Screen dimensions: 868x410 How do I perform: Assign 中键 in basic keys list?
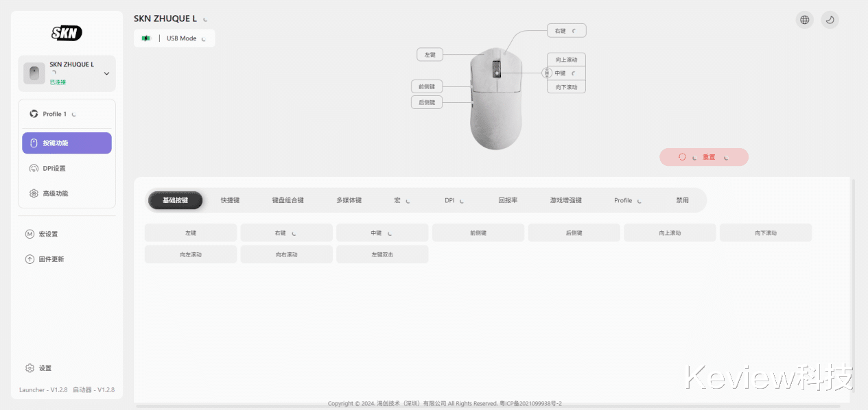(382, 233)
